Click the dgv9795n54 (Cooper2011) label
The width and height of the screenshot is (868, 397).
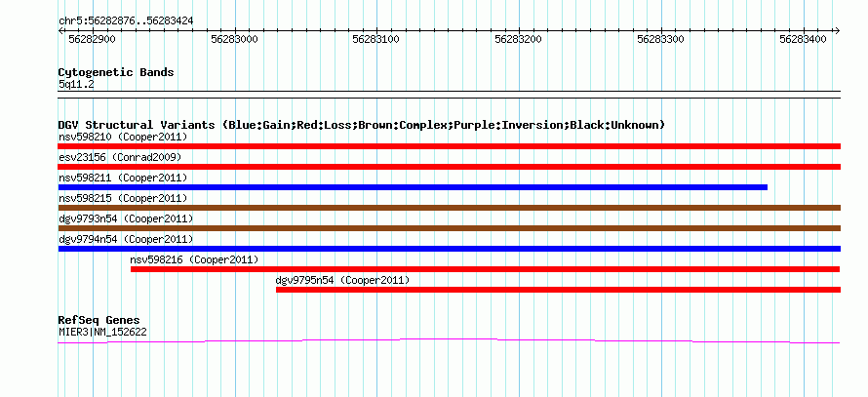[x=342, y=280]
